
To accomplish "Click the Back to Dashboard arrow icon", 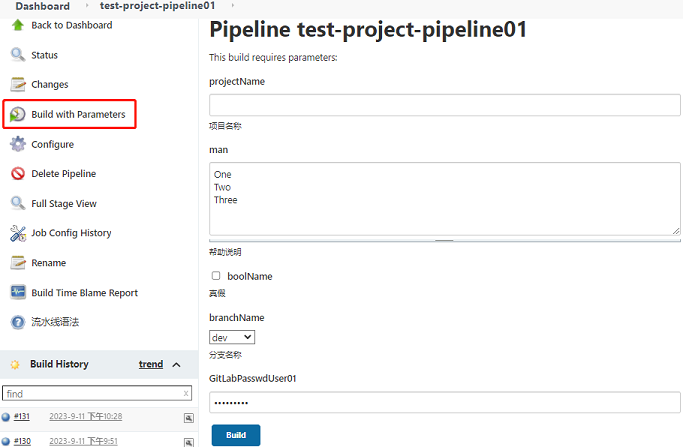I will (17, 25).
